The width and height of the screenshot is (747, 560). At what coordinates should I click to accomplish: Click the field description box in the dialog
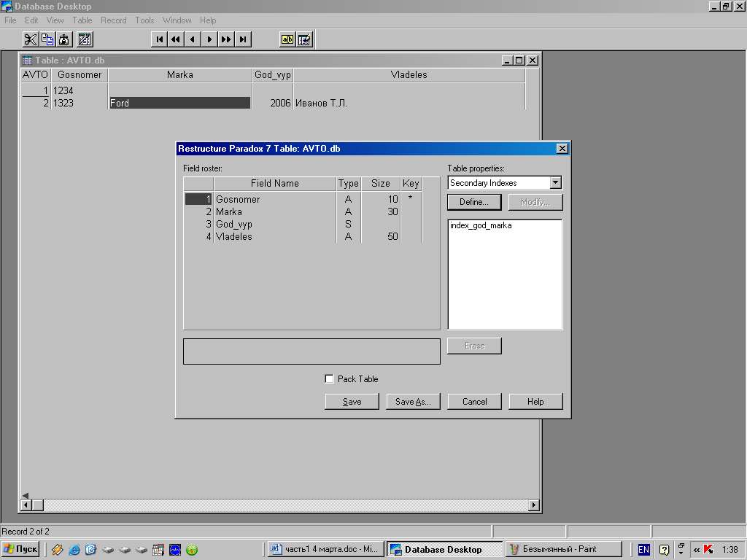coord(311,351)
